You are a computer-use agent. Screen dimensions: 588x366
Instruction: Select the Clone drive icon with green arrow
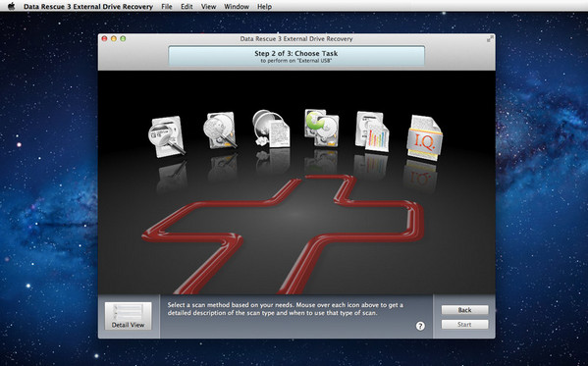pyautogui.click(x=322, y=128)
